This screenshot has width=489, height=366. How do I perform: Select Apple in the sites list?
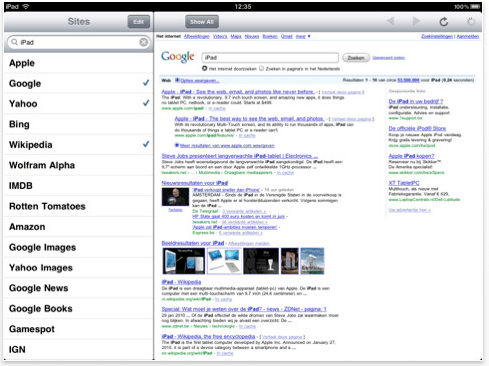click(x=79, y=63)
